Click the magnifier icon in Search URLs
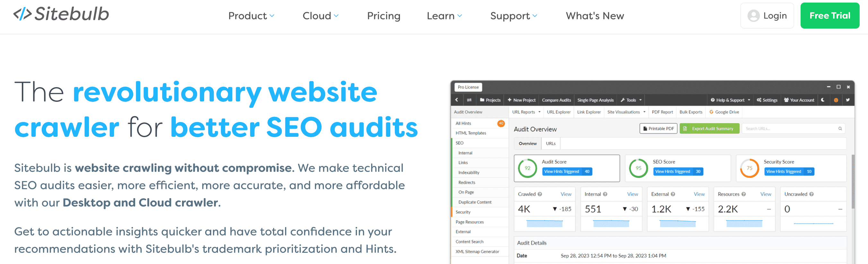The image size is (868, 264). coord(840,128)
